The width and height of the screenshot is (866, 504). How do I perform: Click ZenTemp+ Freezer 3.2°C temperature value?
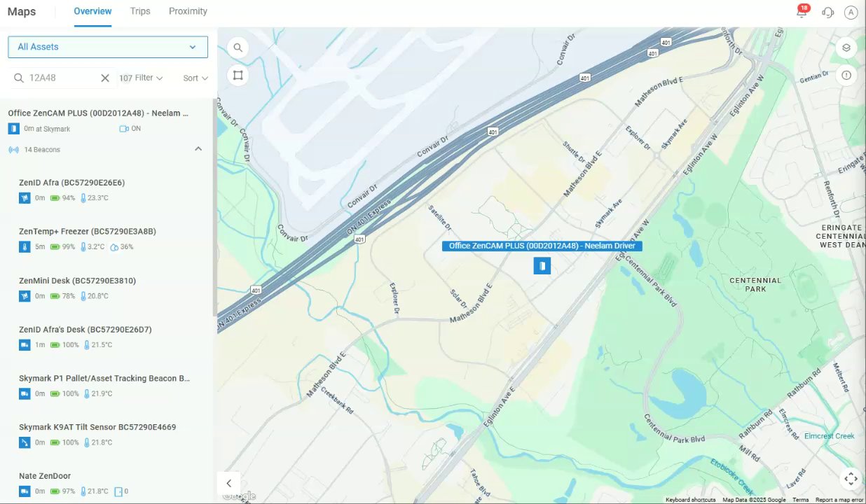pos(97,247)
